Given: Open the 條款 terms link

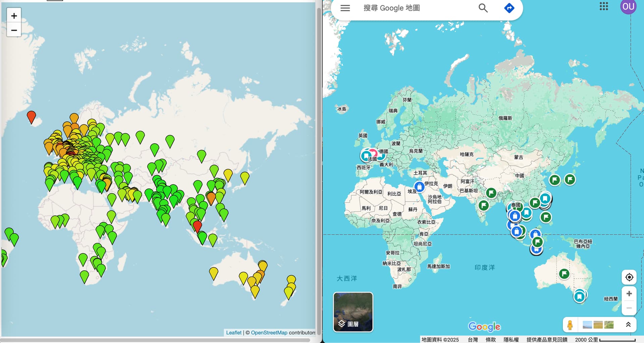Looking at the screenshot, I should coord(491,340).
